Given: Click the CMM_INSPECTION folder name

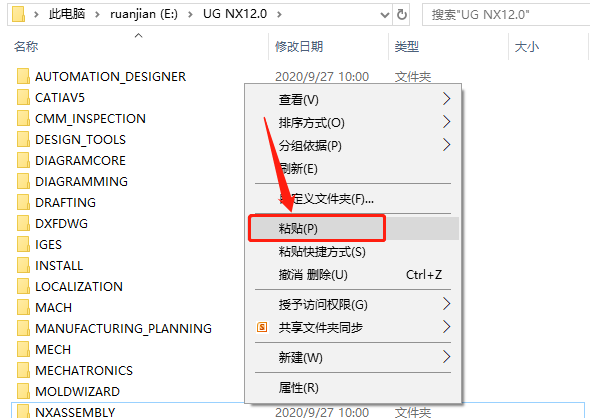Looking at the screenshot, I should click(x=90, y=119).
